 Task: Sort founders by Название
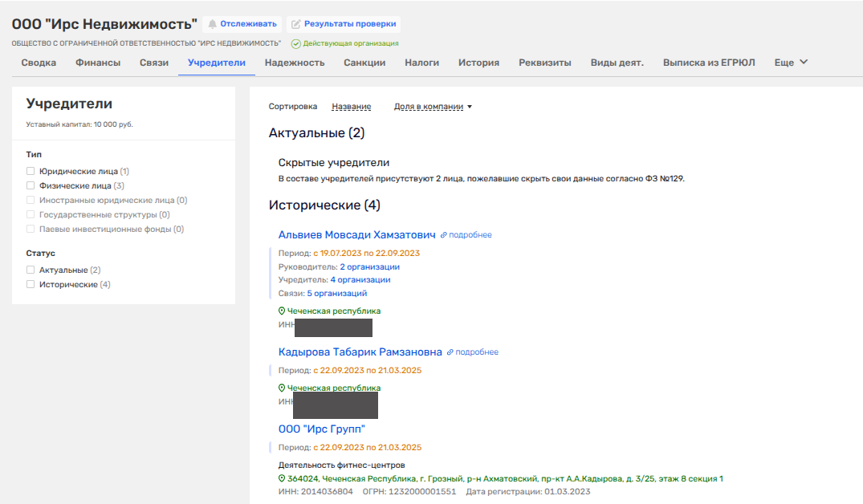[x=351, y=107]
